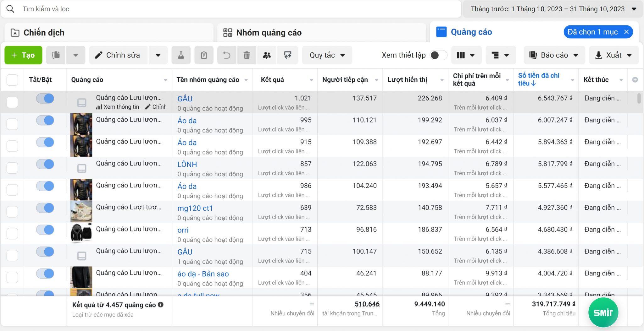Click the Duplicate icon in the toolbar
This screenshot has height=331, width=644.
pos(55,55)
